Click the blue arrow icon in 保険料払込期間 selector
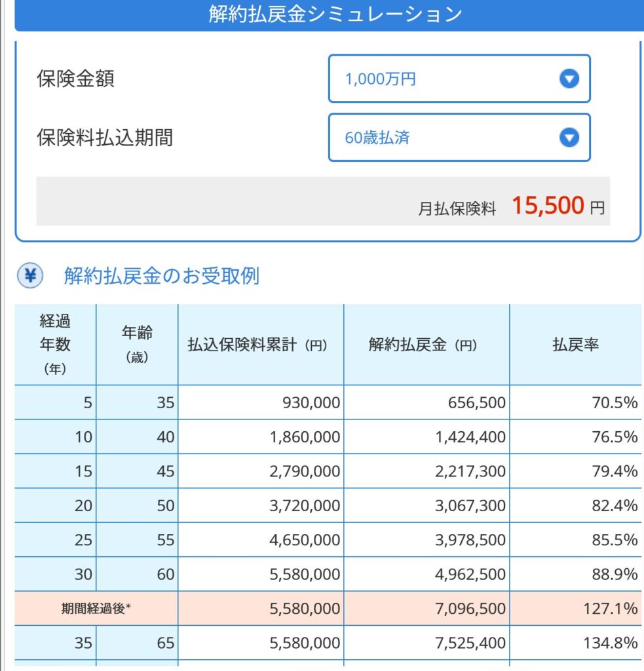This screenshot has width=644, height=671. pos(569,138)
